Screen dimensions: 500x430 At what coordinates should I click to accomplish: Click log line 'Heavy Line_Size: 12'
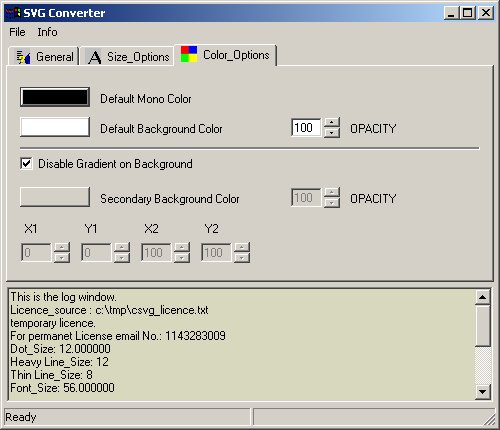coord(59,362)
